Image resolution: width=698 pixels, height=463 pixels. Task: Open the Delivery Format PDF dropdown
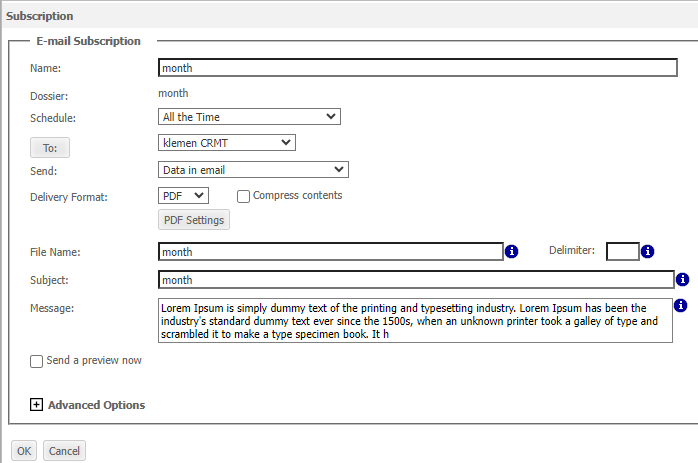[x=183, y=195]
